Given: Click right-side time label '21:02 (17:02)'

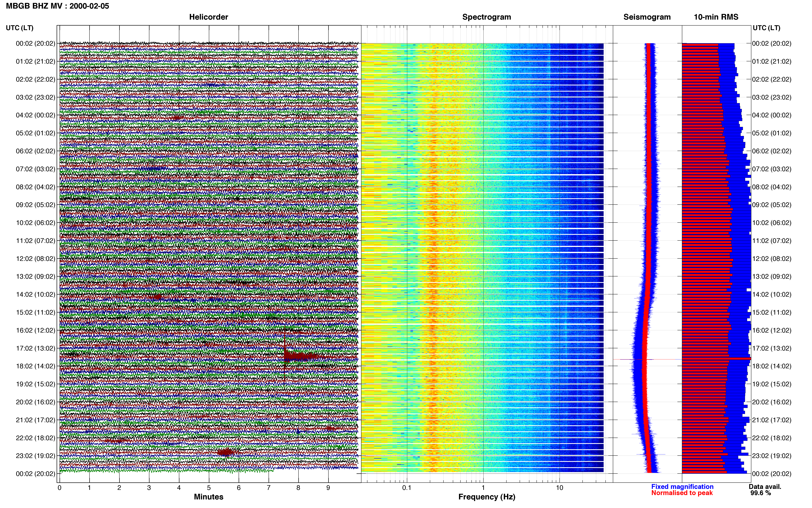Looking at the screenshot, I should (772, 420).
